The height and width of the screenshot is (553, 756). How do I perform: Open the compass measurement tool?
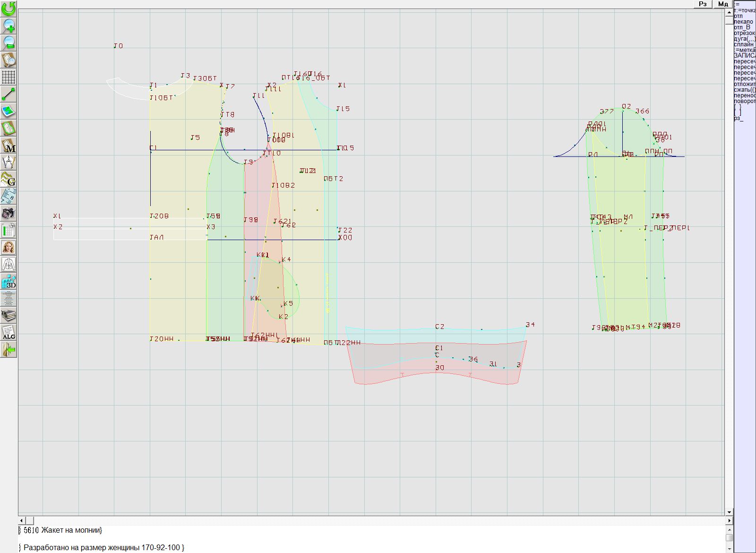[x=9, y=162]
